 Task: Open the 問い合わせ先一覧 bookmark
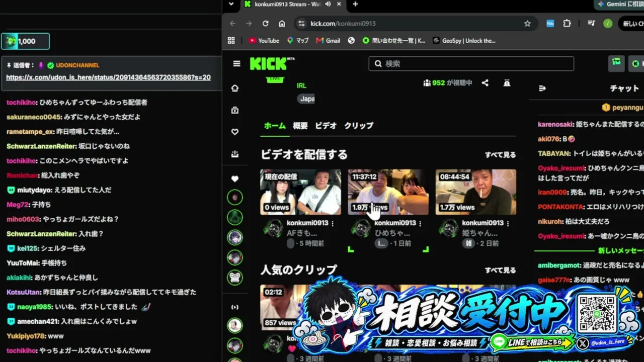pyautogui.click(x=394, y=41)
